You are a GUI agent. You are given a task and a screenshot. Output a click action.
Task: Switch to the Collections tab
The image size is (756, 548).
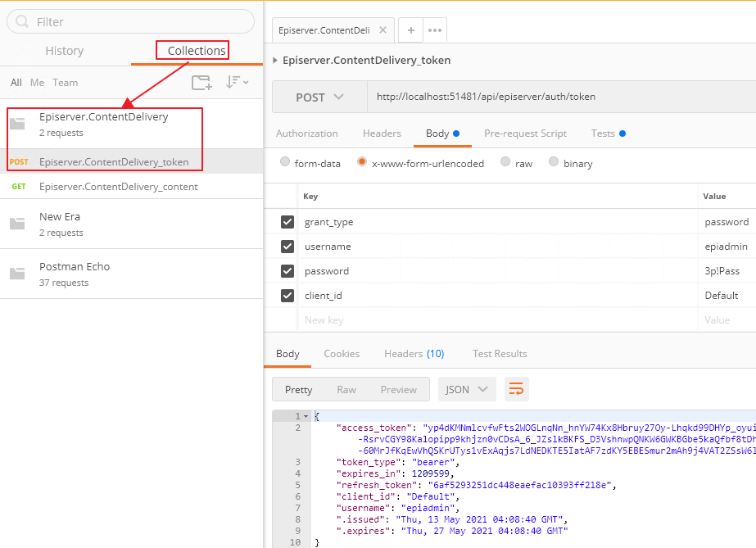[197, 51]
